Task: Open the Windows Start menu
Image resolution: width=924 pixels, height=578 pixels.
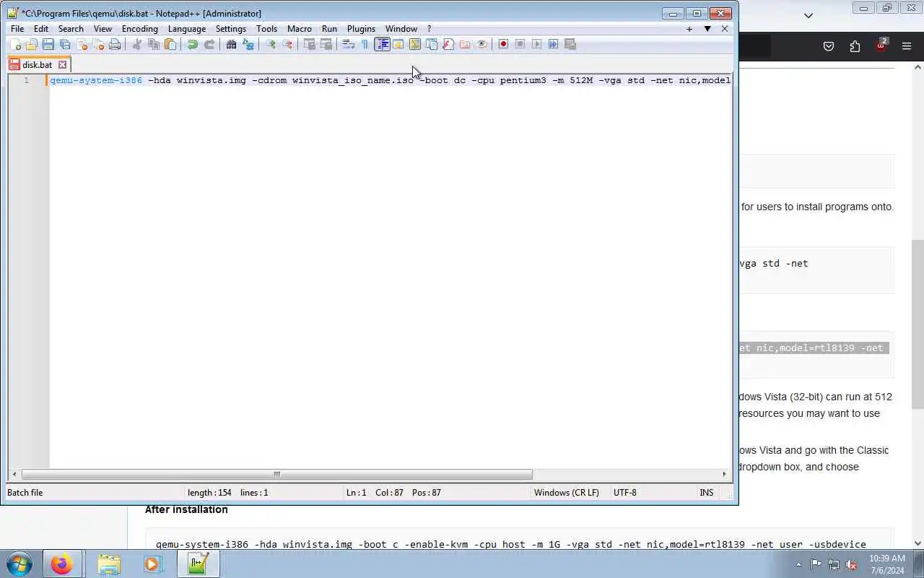Action: [x=19, y=564]
